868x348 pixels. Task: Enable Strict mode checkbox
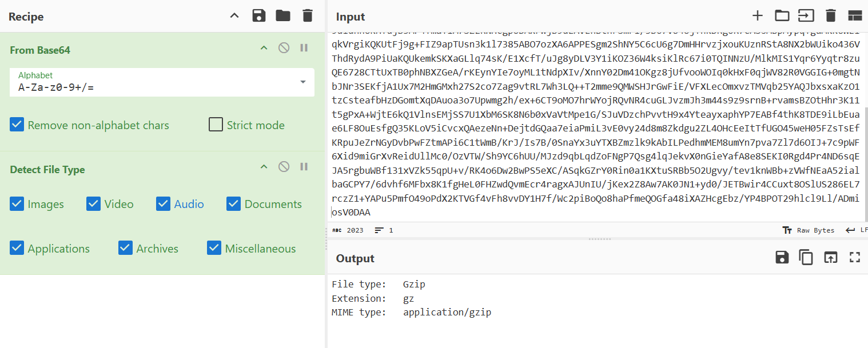216,125
